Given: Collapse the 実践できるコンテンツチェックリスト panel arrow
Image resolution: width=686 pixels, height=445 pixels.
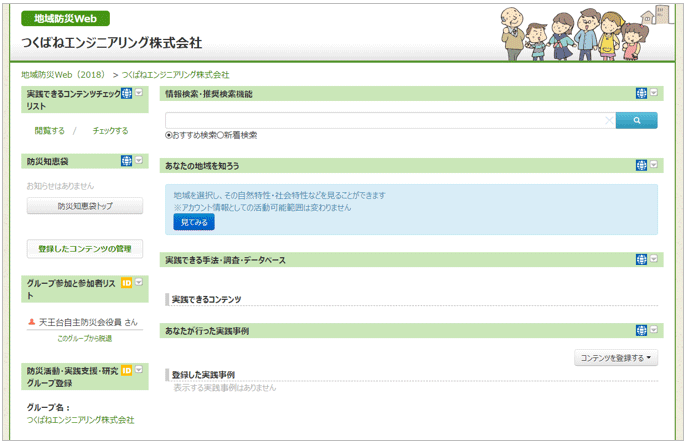Looking at the screenshot, I should 139,93.
